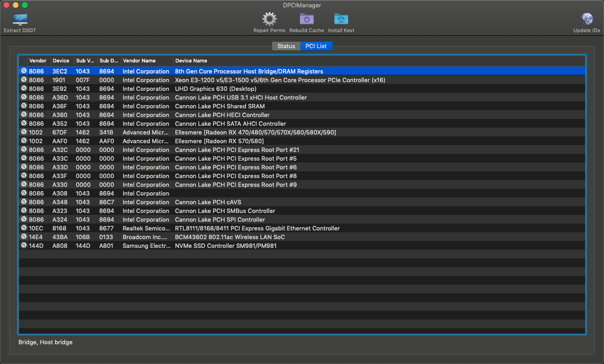Click the Install Kext folder icon
This screenshot has width=604, height=364.
[341, 19]
